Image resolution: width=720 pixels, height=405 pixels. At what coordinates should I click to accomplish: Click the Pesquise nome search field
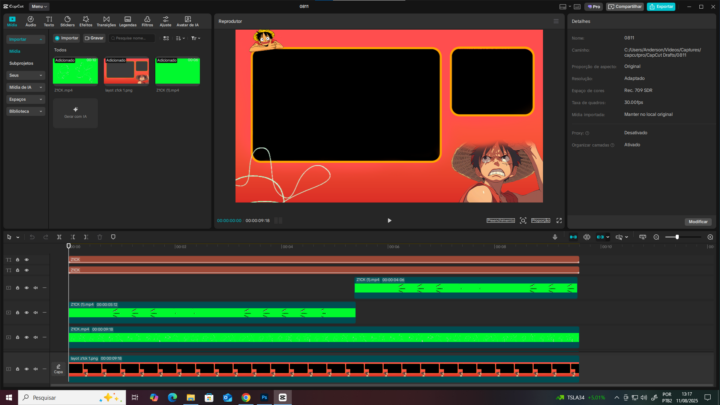[132, 38]
